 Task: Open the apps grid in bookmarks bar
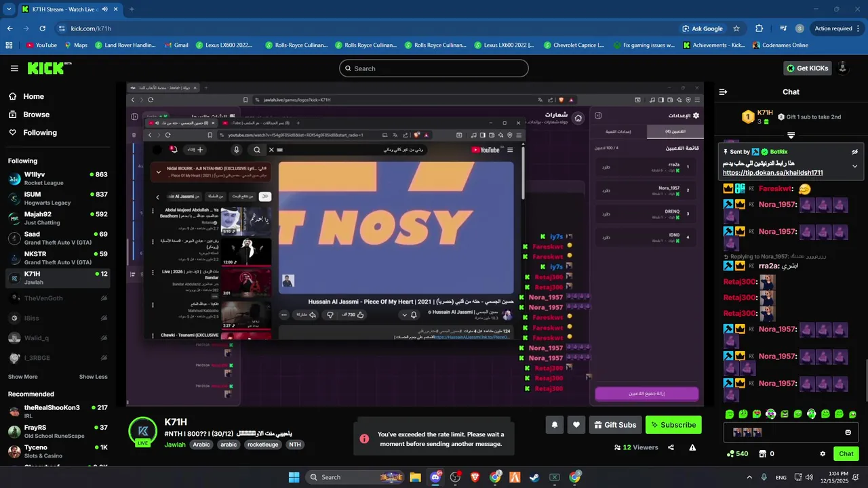click(x=9, y=45)
